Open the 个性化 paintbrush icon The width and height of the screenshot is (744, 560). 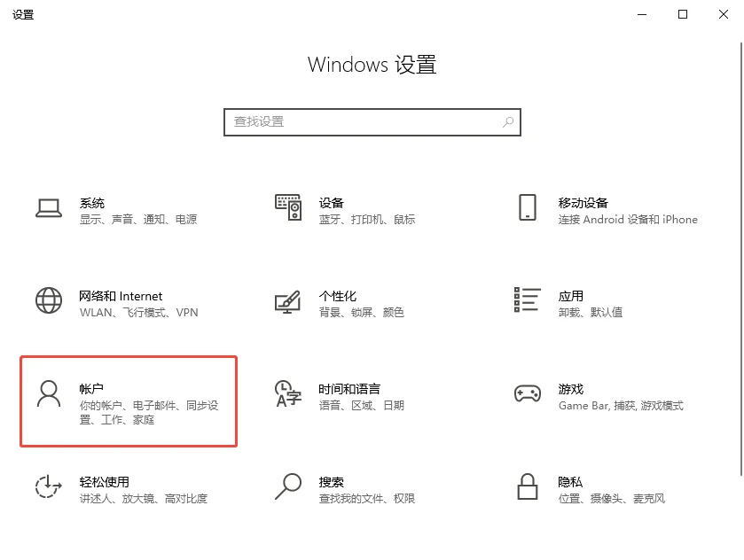(288, 301)
